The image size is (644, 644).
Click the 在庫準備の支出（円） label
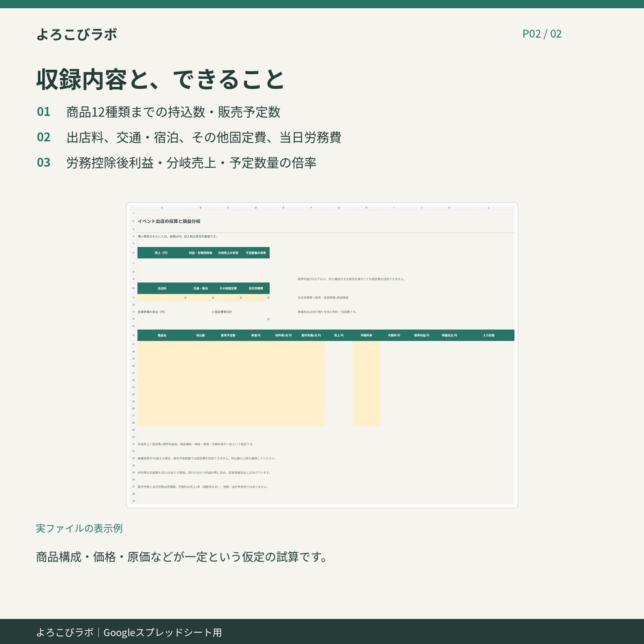152,312
